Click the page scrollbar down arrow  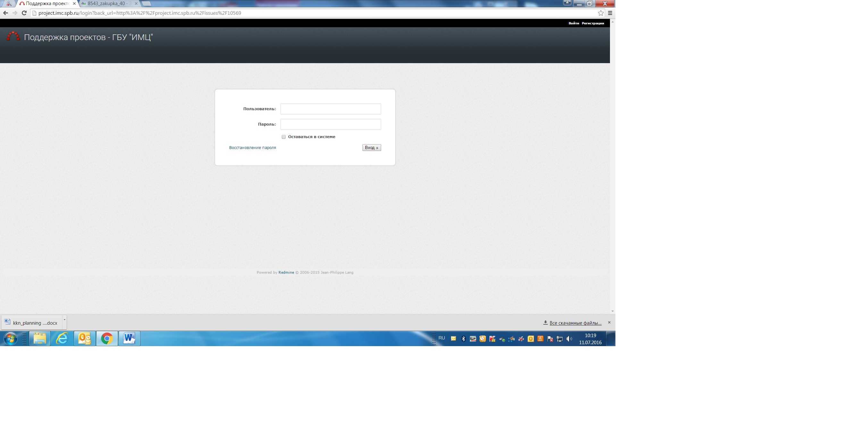[x=613, y=311]
